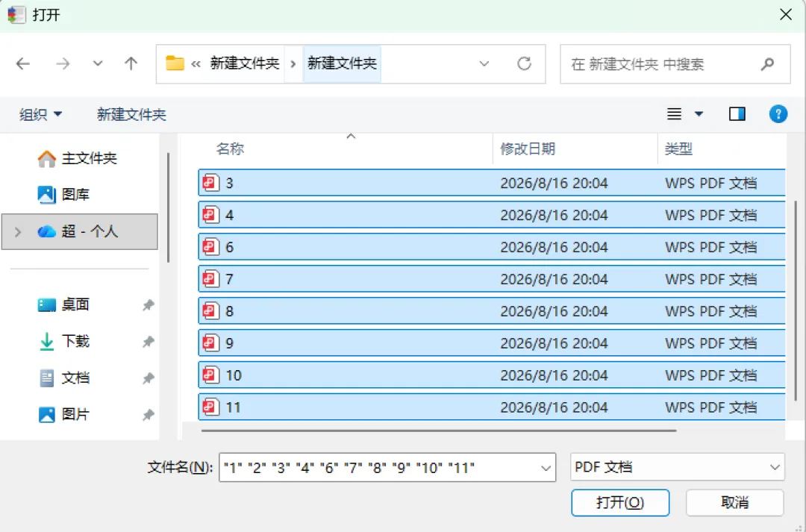Viewport: 806px width, 532px height.
Task: Click the app icon in the title bar
Action: pos(16,14)
